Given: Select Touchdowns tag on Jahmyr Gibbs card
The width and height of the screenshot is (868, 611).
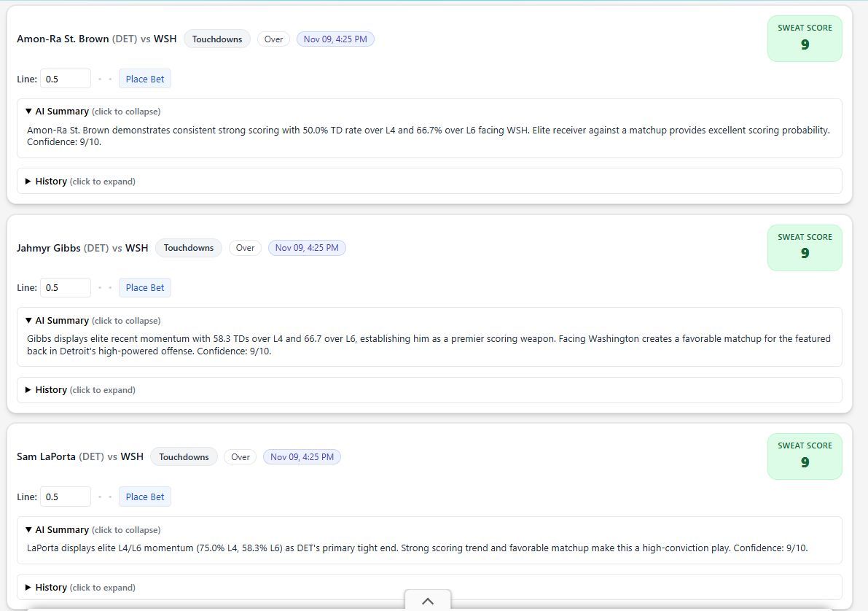Looking at the screenshot, I should pyautogui.click(x=189, y=248).
